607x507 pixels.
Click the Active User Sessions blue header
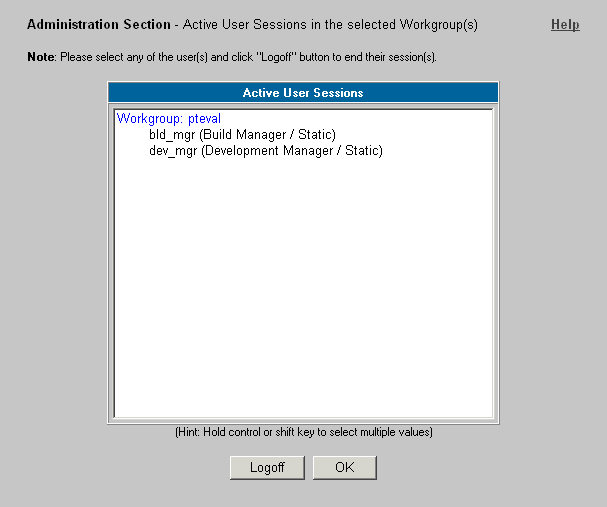pos(303,92)
